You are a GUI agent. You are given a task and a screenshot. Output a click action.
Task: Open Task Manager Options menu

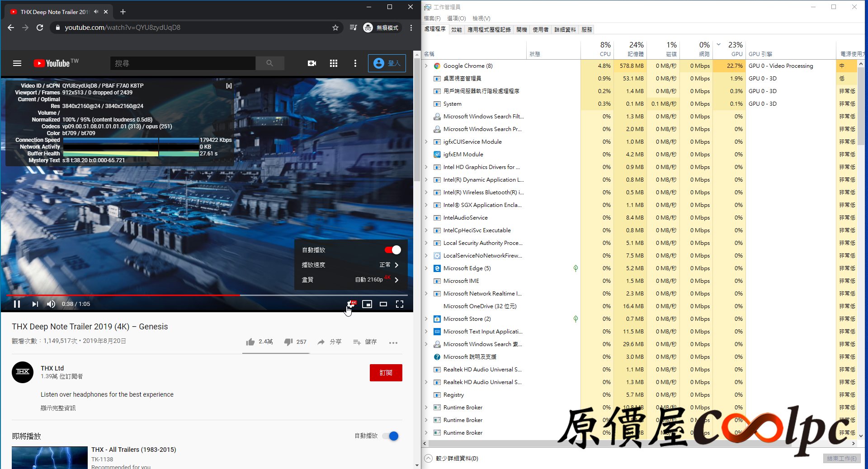point(457,19)
